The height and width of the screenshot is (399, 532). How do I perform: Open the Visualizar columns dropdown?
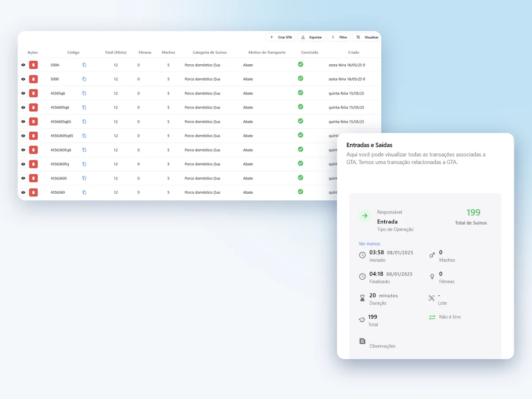pos(367,37)
